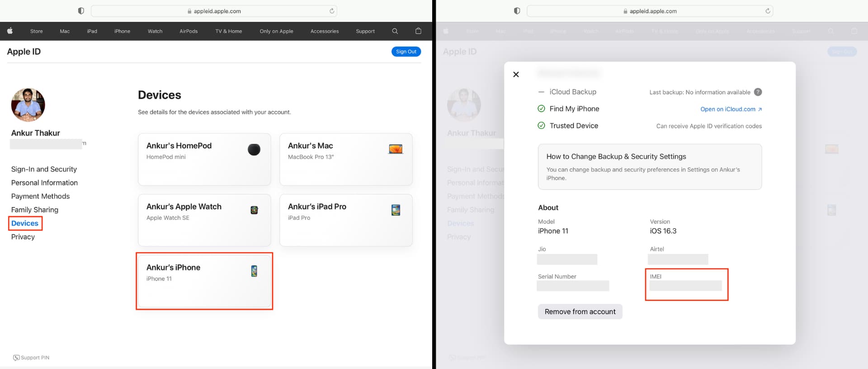
Task: Click the HomePod mini device icon
Action: click(x=254, y=149)
